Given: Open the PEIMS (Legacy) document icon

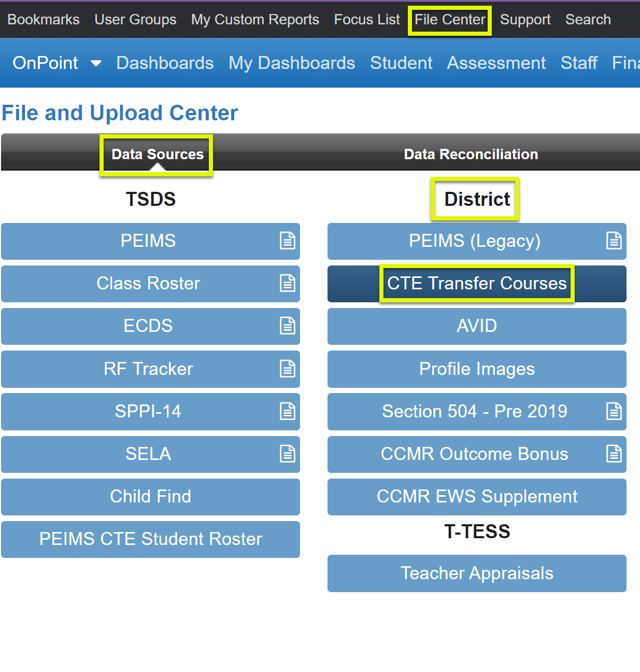Looking at the screenshot, I should click(614, 241).
